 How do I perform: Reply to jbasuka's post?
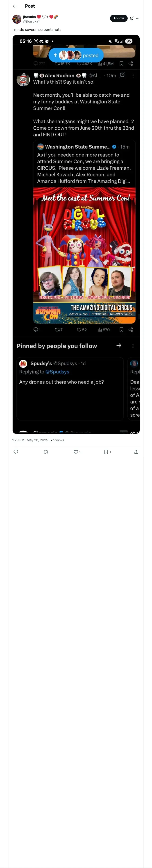(x=16, y=452)
